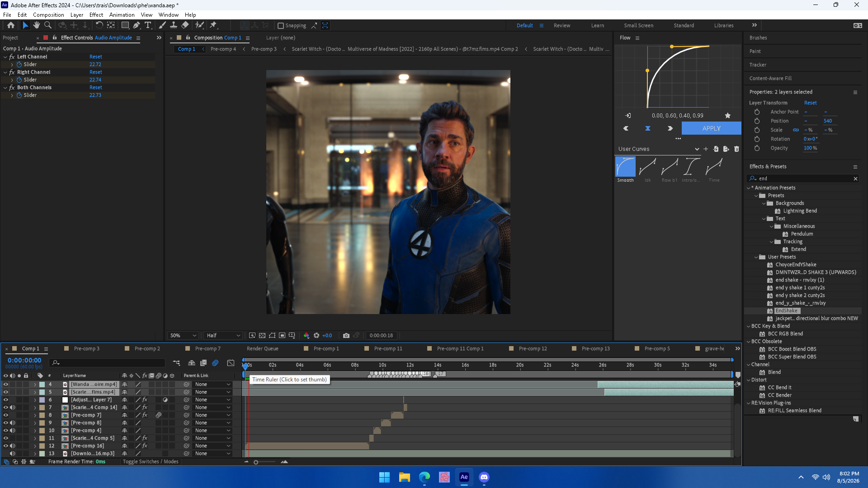Expand layer 6 Adjustment Layer properties
Image resolution: width=868 pixels, height=488 pixels.
pyautogui.click(x=35, y=400)
